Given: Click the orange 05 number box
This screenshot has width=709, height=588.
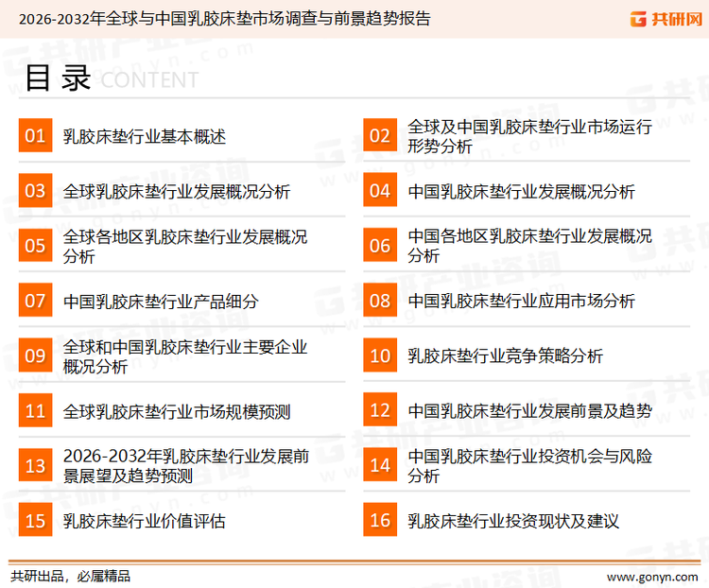Looking at the screenshot, I should pos(35,245).
